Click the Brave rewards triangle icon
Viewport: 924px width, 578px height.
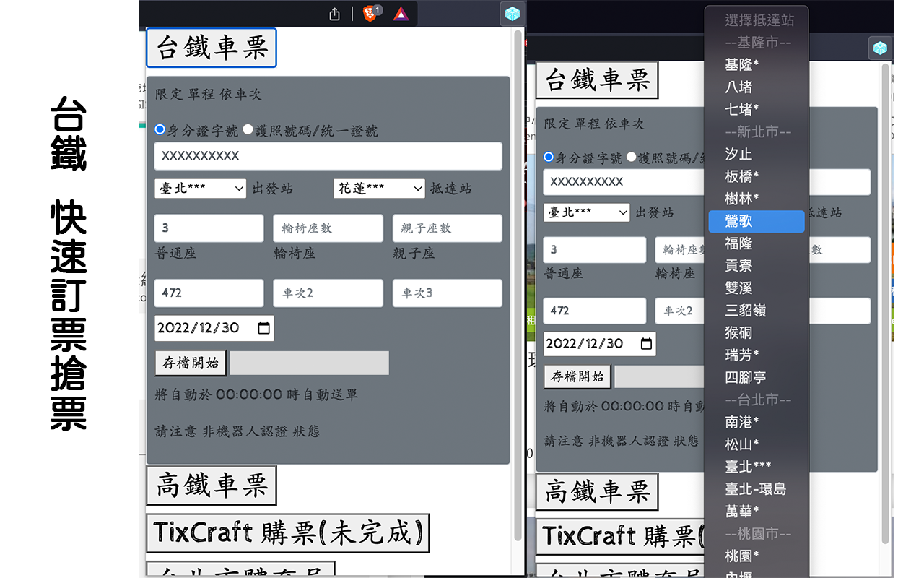pos(401,14)
